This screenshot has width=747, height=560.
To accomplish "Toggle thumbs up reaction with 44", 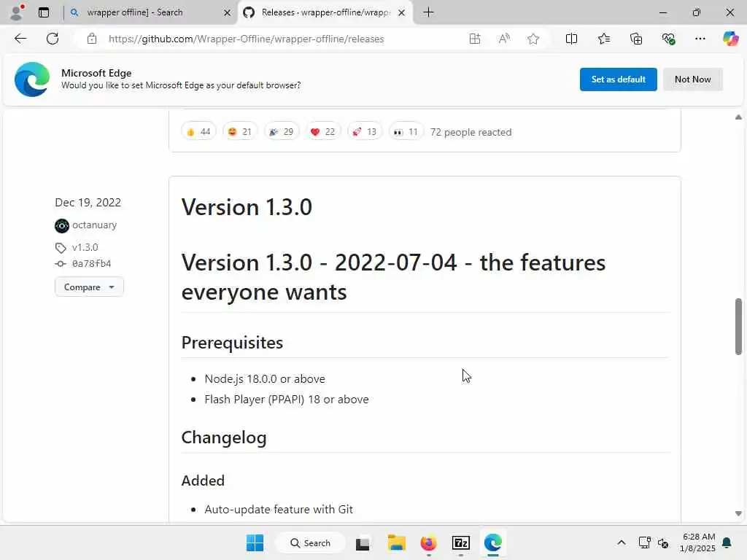I will (198, 132).
